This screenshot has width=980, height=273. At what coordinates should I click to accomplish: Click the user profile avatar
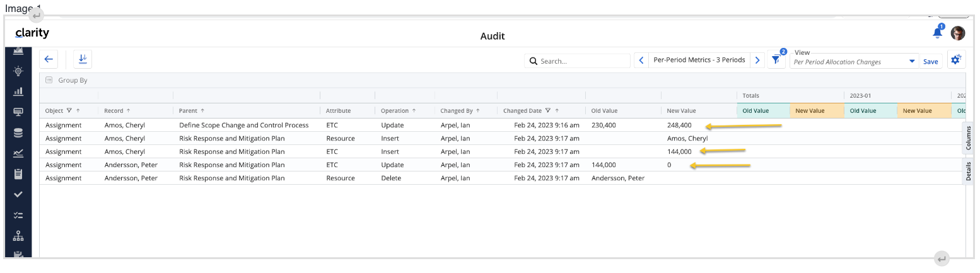958,33
